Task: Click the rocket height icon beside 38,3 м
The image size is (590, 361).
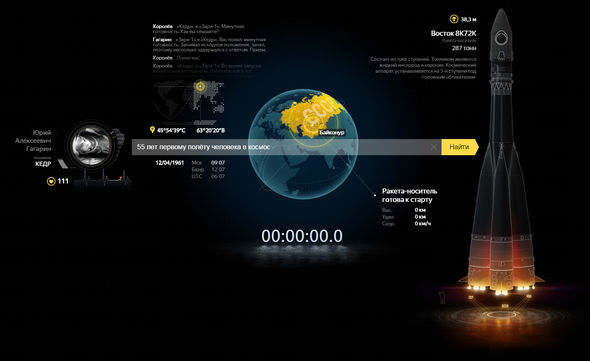Action: point(454,19)
